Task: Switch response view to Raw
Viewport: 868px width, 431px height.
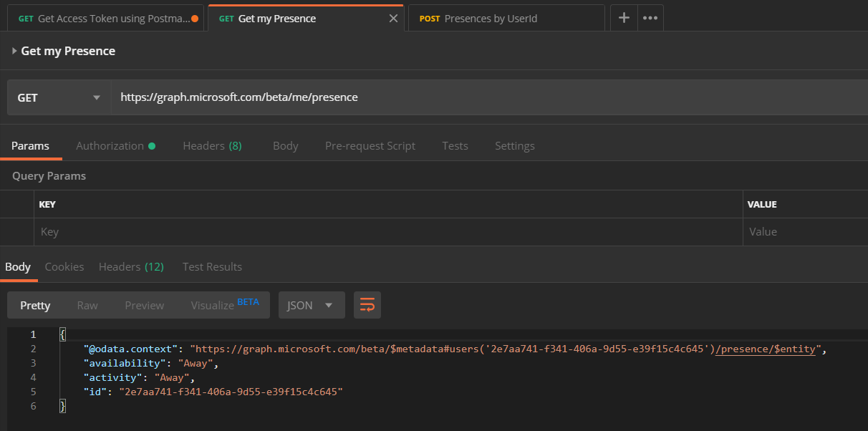Action: tap(87, 305)
